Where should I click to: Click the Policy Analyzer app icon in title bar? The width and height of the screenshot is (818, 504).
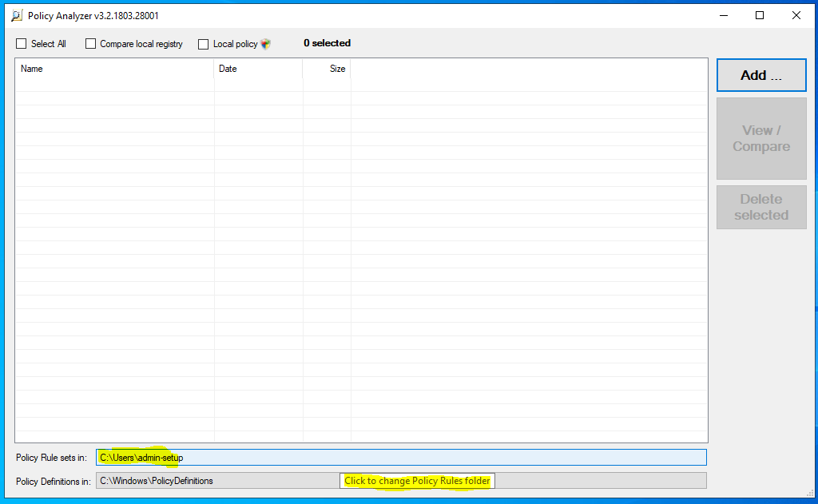point(17,16)
